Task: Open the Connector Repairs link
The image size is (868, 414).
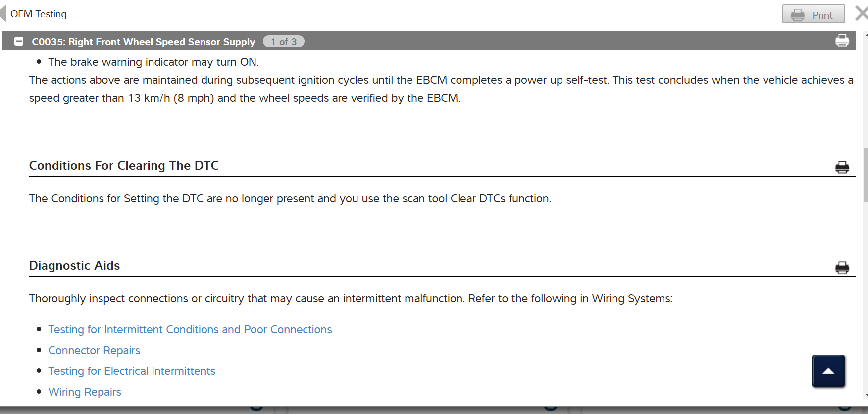Action: 94,351
